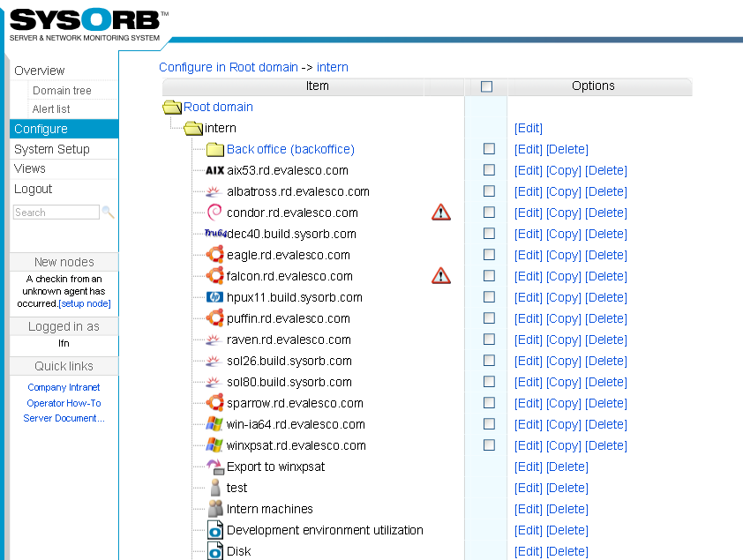Click the AIX icon beside aix53.rd.evalesco.com
743x560 pixels.
click(215, 170)
